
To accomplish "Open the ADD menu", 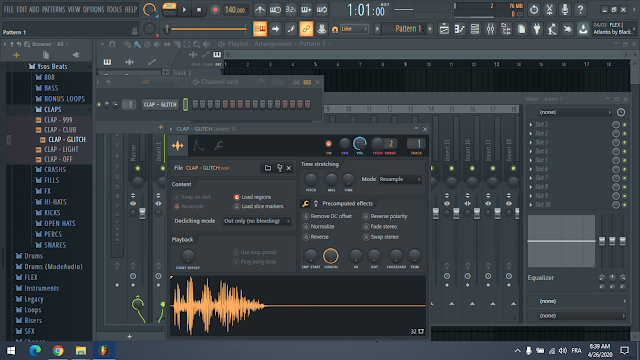I will click(34, 9).
